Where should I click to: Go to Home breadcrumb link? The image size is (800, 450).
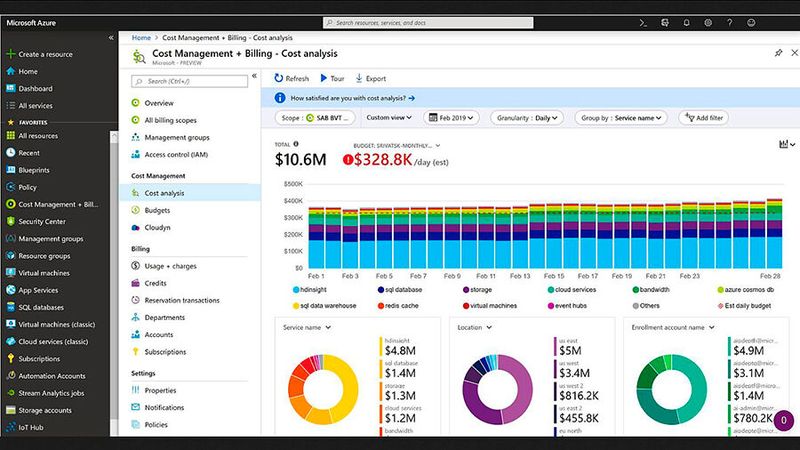click(141, 37)
